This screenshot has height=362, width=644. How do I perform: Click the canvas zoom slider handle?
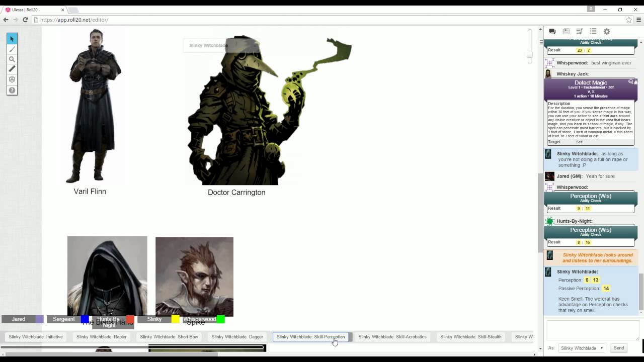530,55
